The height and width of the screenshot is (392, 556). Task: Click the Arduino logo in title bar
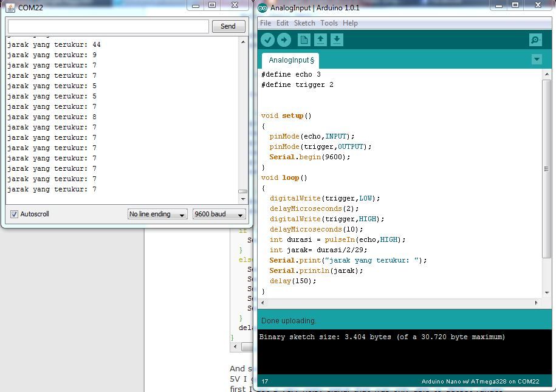coord(263,8)
